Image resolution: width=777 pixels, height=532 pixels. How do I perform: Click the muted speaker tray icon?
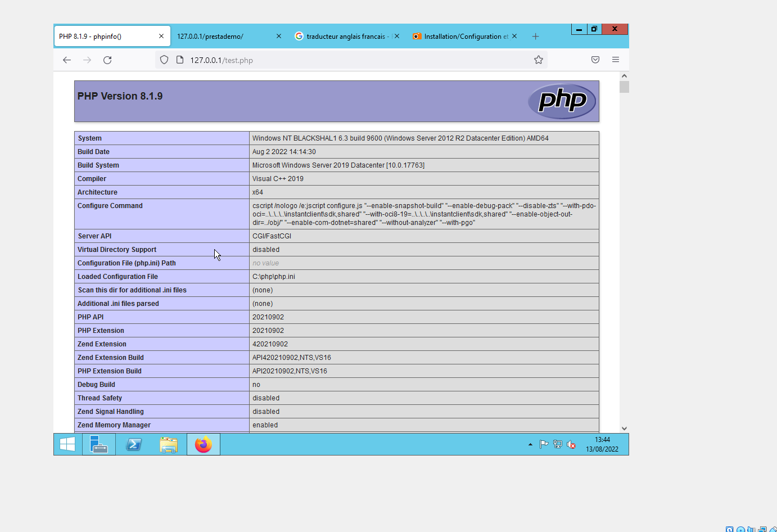[571, 444]
